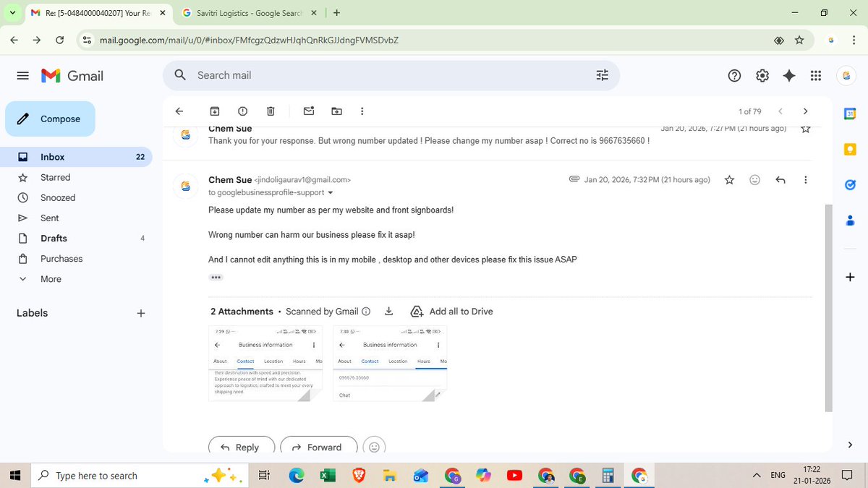868x488 pixels.
Task: Open Chrome three-dot menu
Action: click(854, 40)
